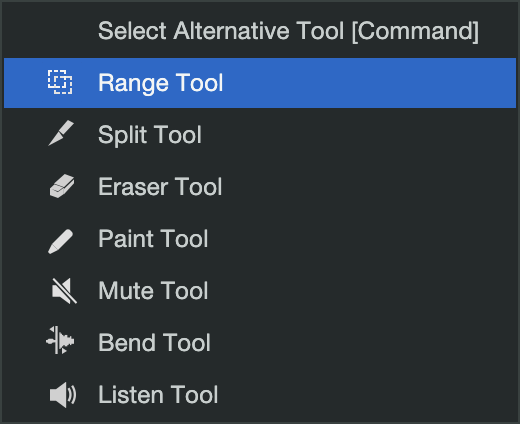The height and width of the screenshot is (424, 520).
Task: Click the Bend Tool waveform icon
Action: (x=60, y=340)
